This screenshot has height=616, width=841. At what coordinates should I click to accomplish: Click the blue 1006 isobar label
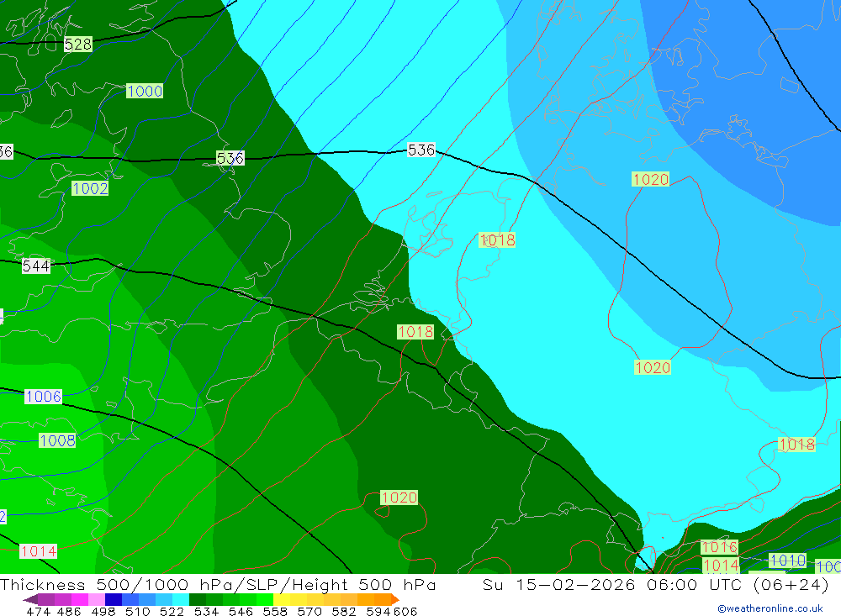click(x=44, y=397)
